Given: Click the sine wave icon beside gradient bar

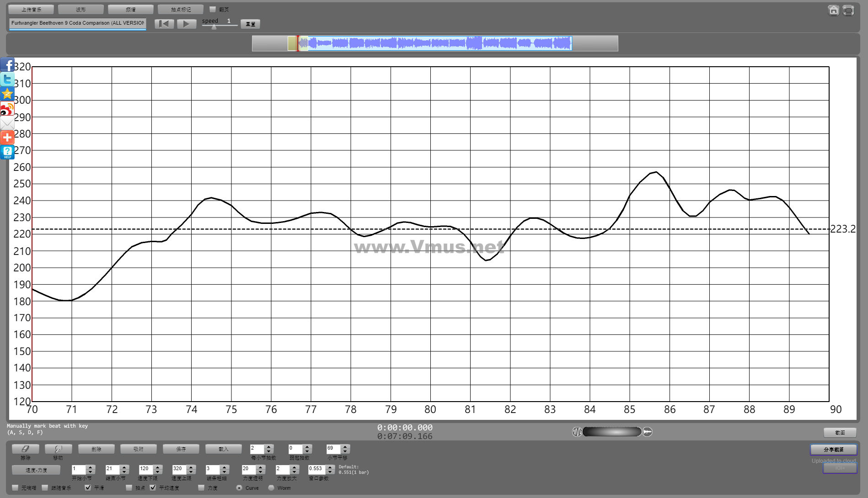Looking at the screenshot, I should pyautogui.click(x=577, y=432).
